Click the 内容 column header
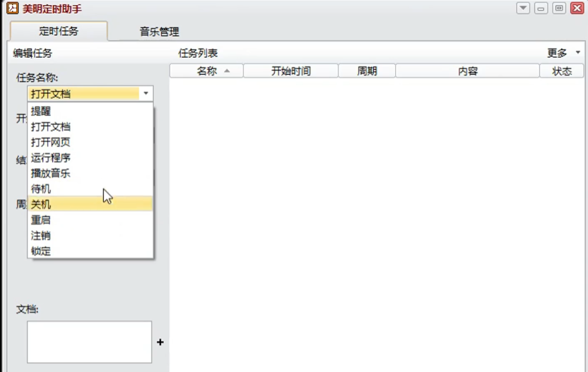Viewport: 588px width, 372px height. (x=468, y=71)
